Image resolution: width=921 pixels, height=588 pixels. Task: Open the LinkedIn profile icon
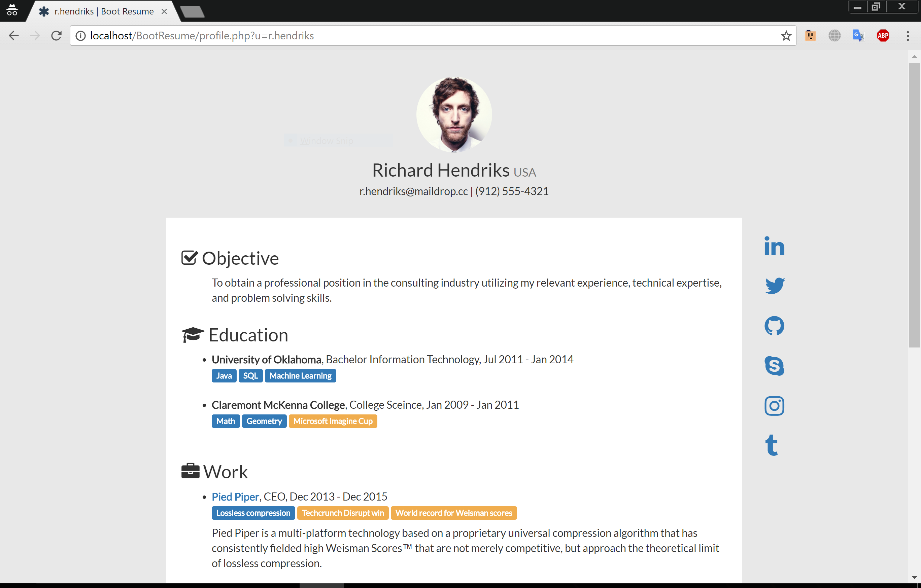(774, 246)
